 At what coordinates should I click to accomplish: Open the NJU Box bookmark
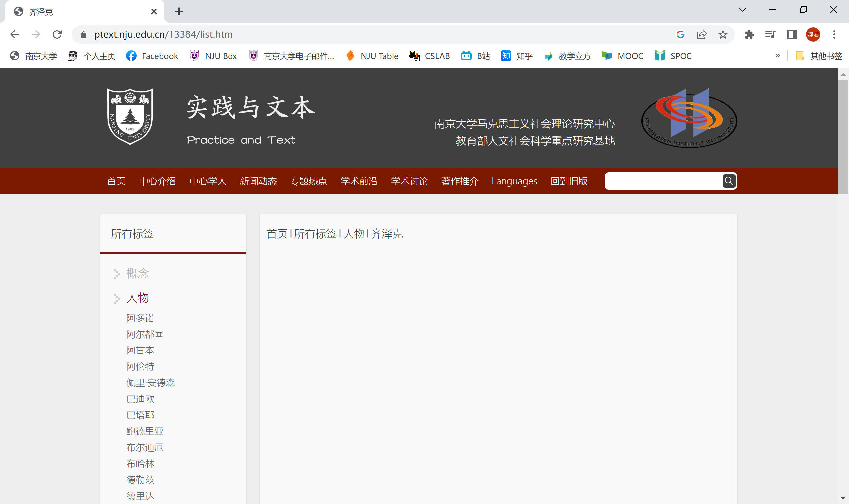click(x=213, y=56)
